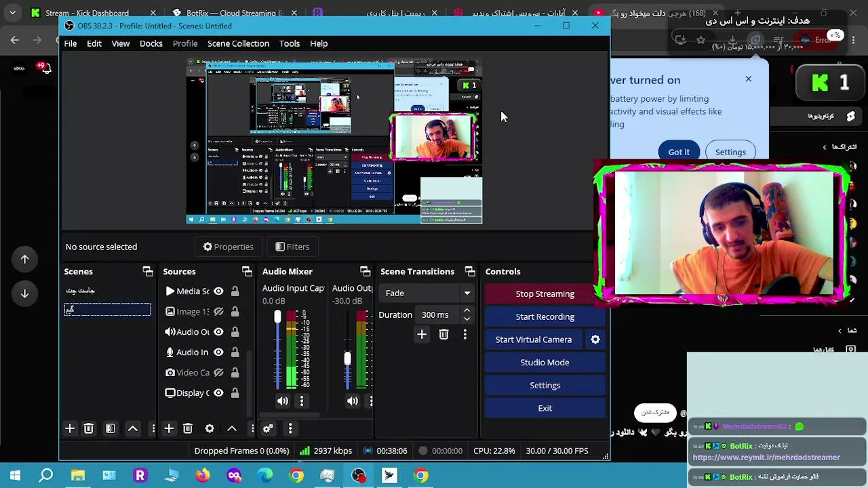Delete the selected source with trash icon
The width and height of the screenshot is (868, 488).
point(188,428)
